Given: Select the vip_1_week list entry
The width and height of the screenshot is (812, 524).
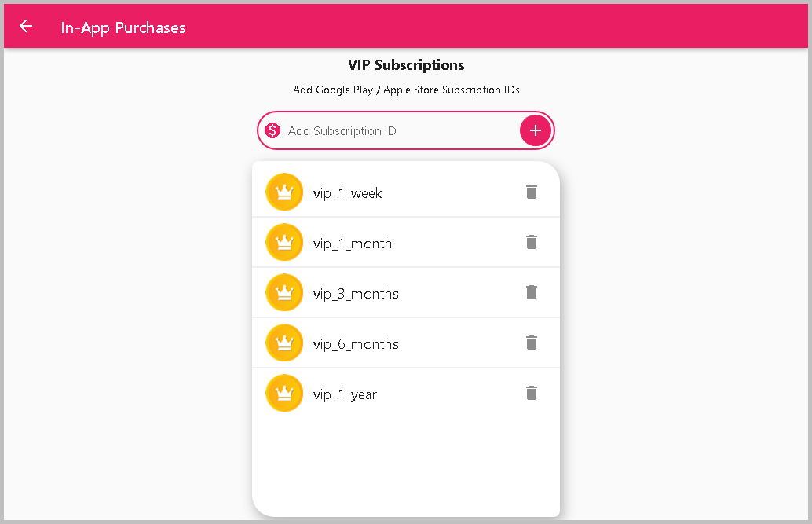Looking at the screenshot, I should (x=348, y=193).
